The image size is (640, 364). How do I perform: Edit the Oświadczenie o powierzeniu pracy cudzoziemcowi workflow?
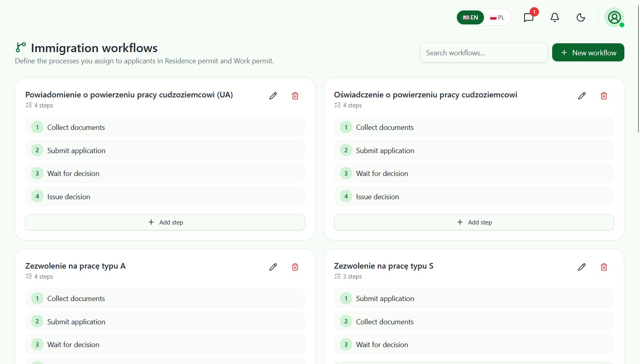click(x=582, y=96)
